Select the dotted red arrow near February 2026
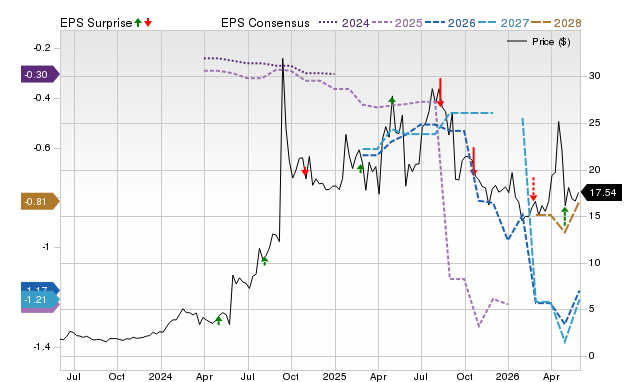Viewport: 640px width, 382px height. (x=533, y=189)
